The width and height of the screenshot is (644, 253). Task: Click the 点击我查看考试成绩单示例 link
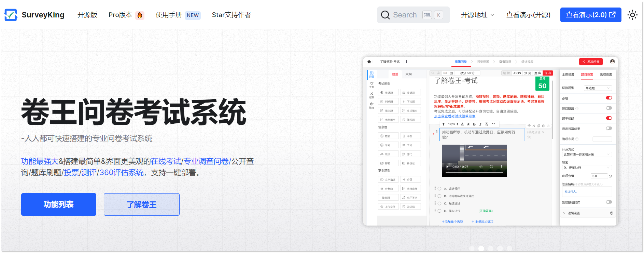(x=455, y=116)
